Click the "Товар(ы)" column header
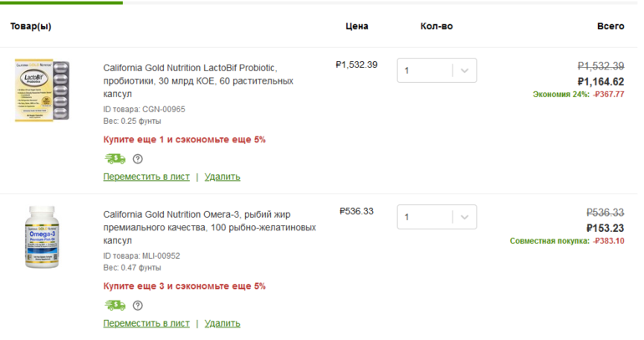 31,26
